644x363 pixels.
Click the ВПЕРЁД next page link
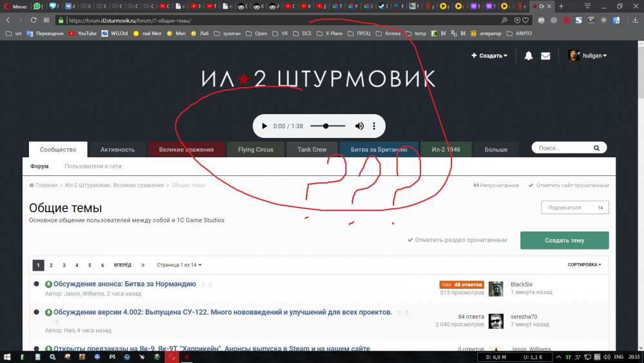122,265
